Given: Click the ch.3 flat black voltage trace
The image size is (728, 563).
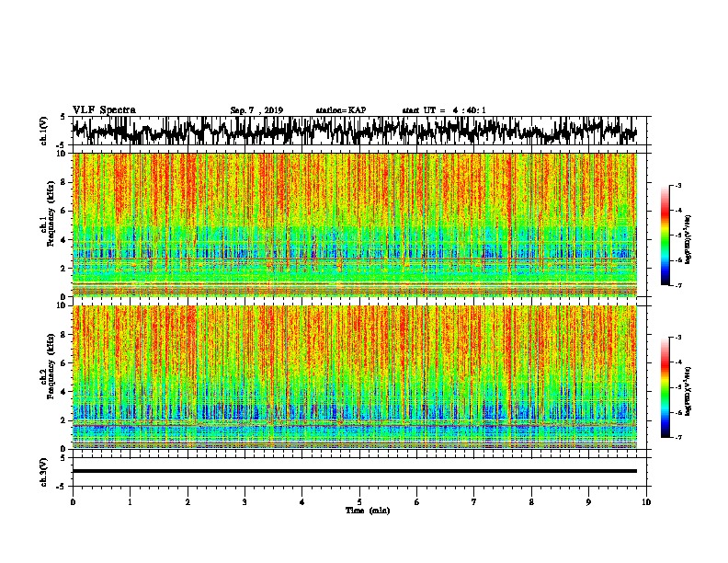Looking at the screenshot, I should (355, 471).
